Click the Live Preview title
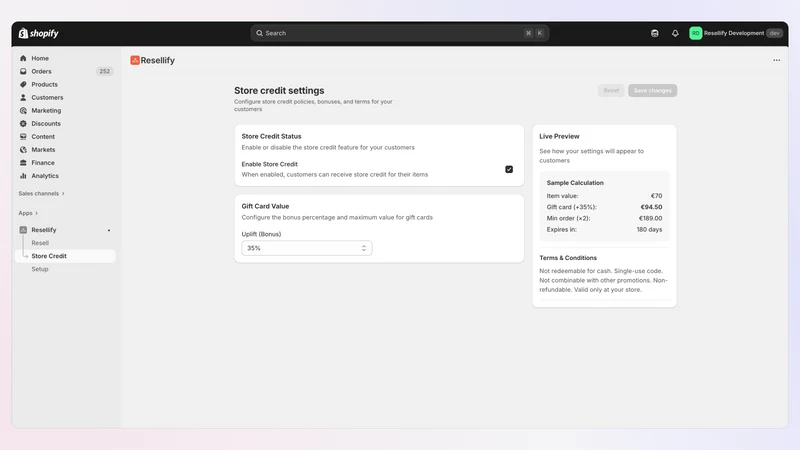Image resolution: width=800 pixels, height=450 pixels. click(559, 136)
